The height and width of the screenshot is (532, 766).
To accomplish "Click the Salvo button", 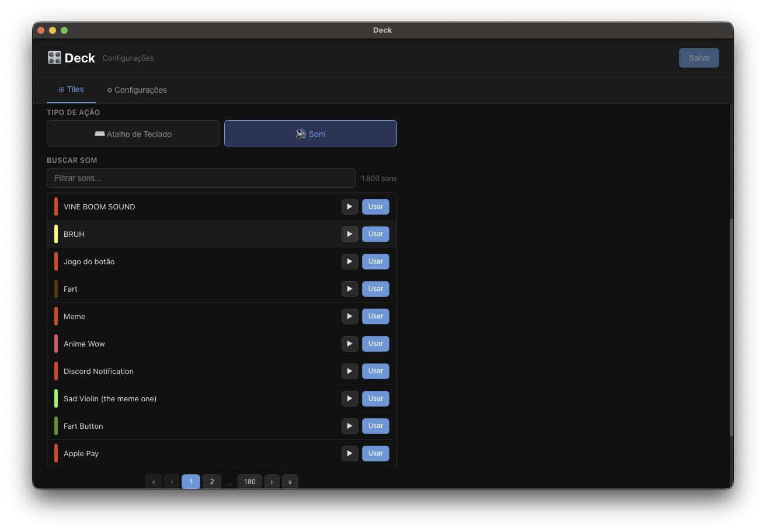I will point(699,58).
